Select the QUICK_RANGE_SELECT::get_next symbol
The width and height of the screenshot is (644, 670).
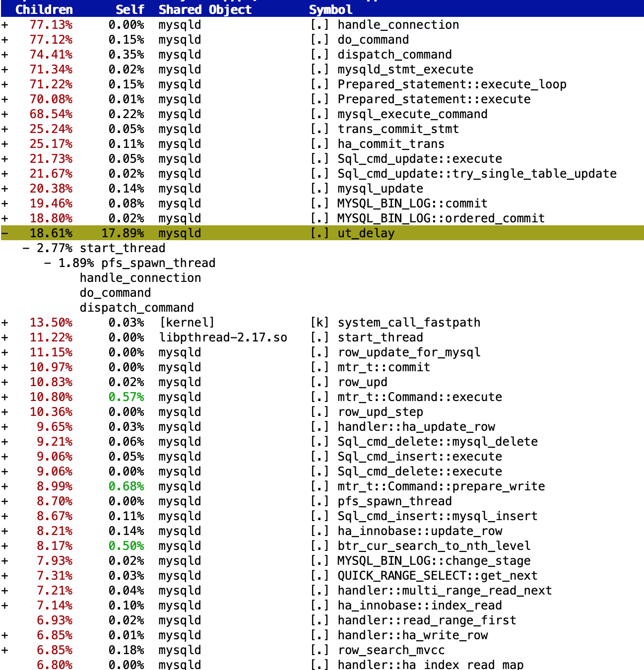tap(438, 576)
